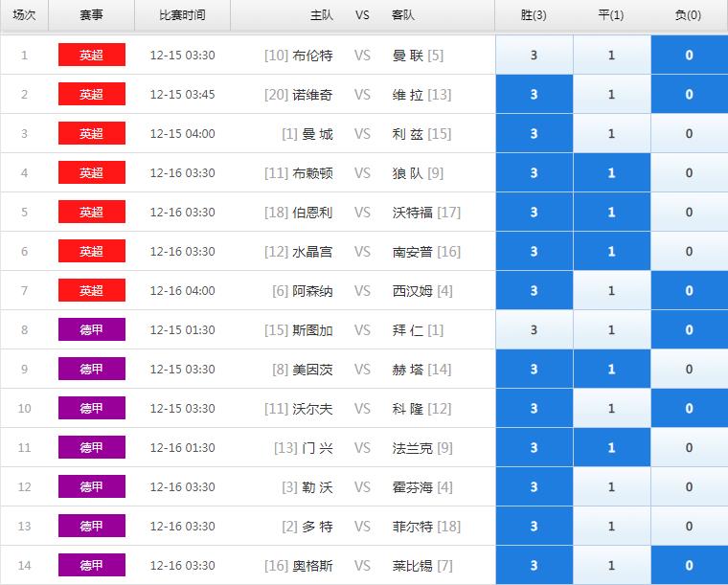Toggle win (3) for 布伦特 vs 曼联
This screenshot has width=728, height=585.
click(534, 55)
